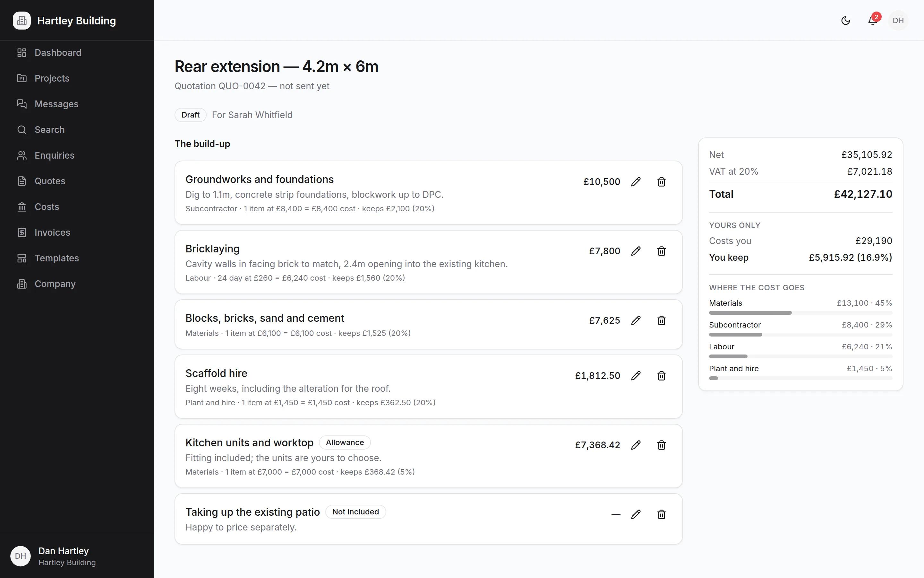
Task: Edit Taking up the existing patio line
Action: click(636, 514)
